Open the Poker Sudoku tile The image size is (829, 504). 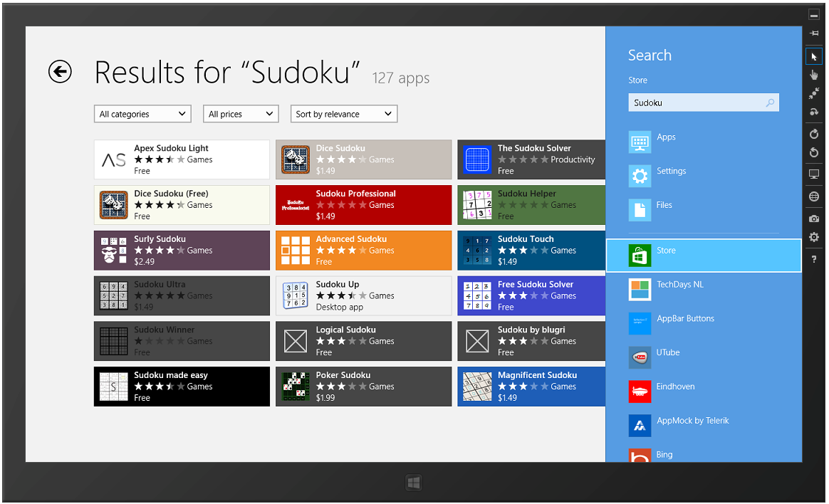(364, 387)
